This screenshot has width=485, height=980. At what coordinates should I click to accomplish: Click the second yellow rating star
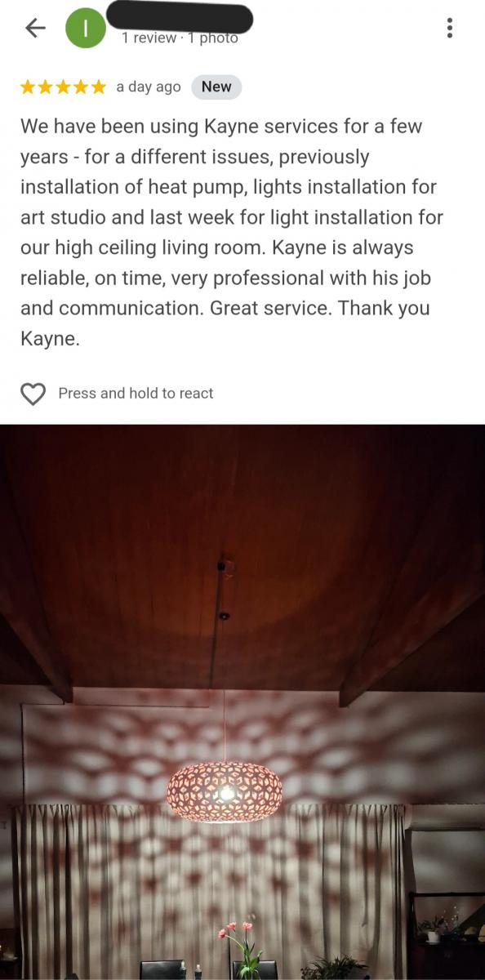pyautogui.click(x=46, y=87)
